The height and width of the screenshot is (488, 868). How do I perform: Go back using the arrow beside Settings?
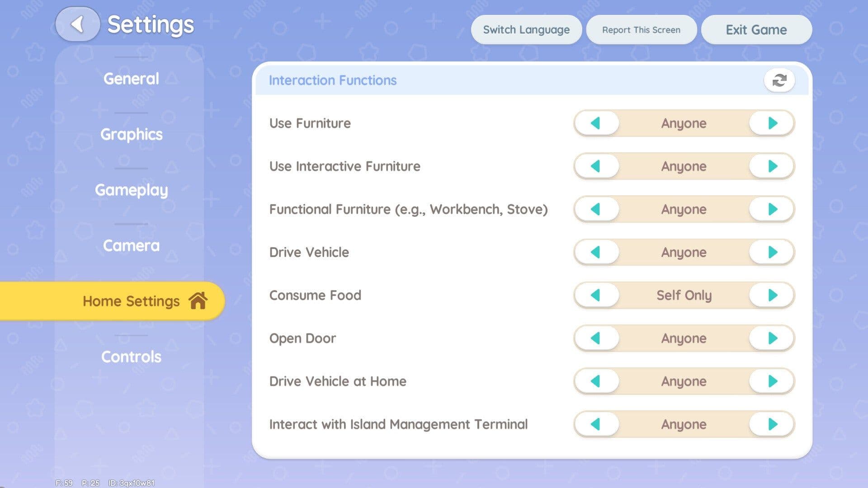[78, 24]
